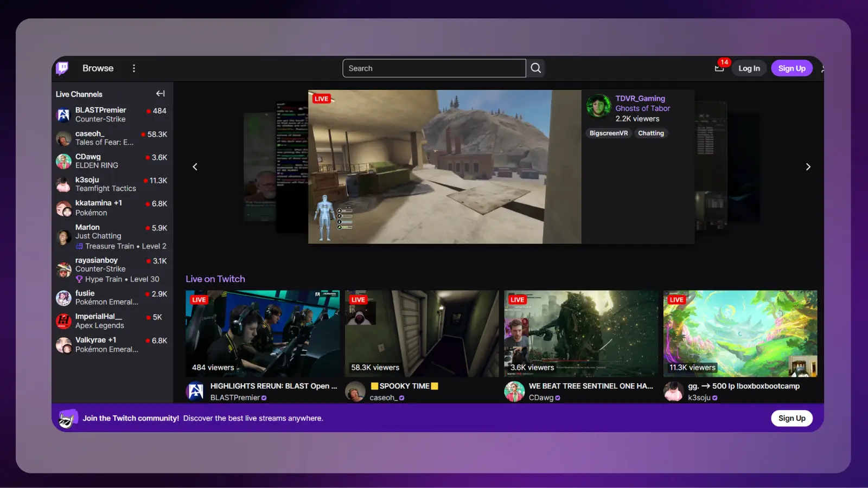Open SPOOKY TIME stream title

pos(404,386)
